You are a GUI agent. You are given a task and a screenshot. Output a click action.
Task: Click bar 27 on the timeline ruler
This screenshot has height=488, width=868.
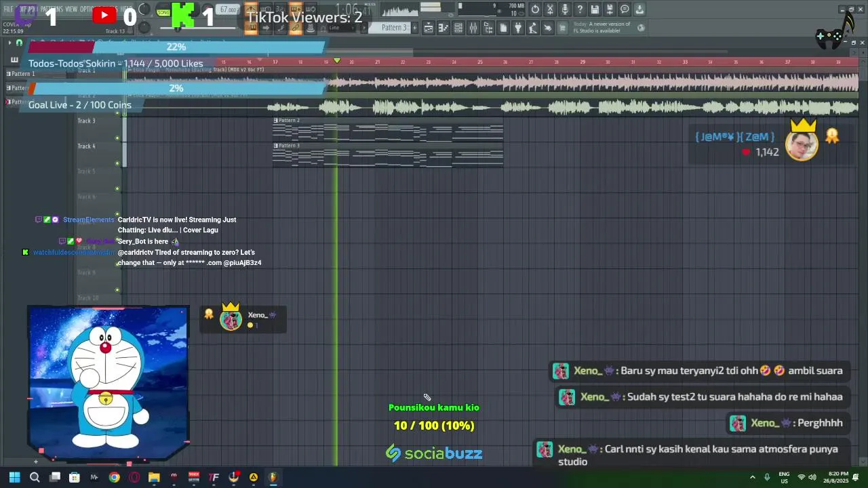[531, 62]
